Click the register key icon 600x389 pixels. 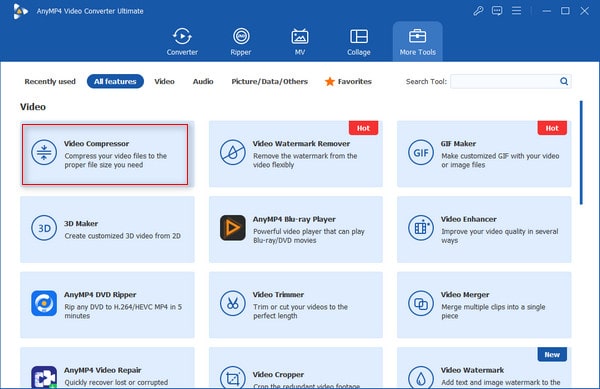[478, 11]
